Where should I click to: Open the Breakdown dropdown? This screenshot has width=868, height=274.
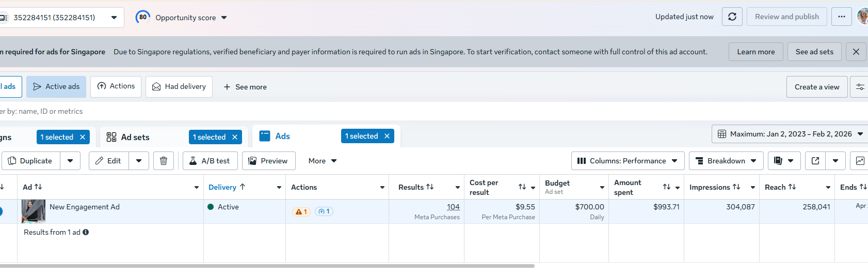coord(726,161)
